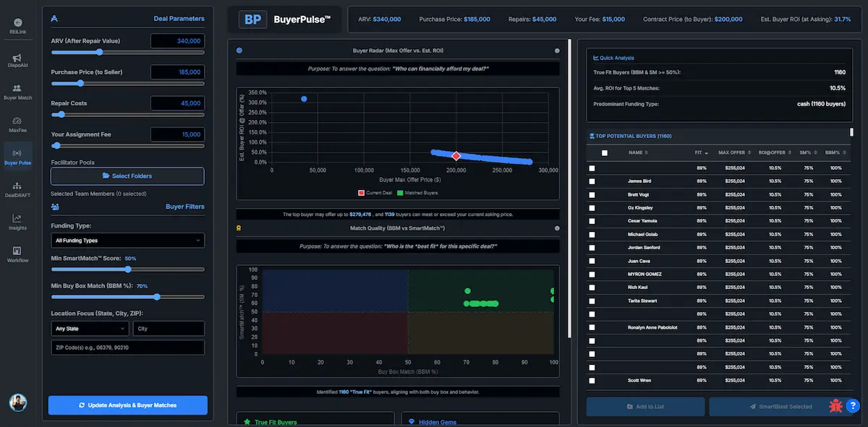The height and width of the screenshot is (427, 868).
Task: Open the MaxFee gauge icon
Action: [x=17, y=121]
